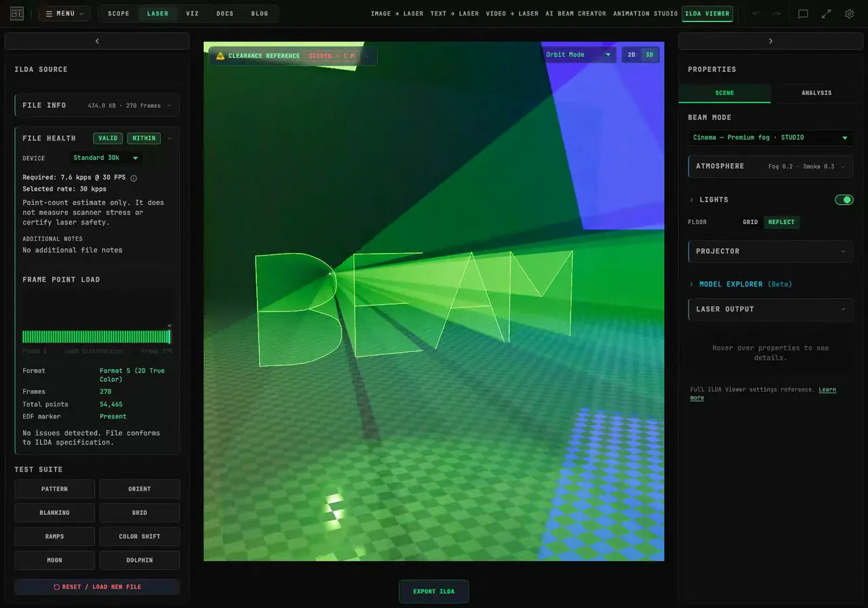Click the Export ILDA button

434,592
